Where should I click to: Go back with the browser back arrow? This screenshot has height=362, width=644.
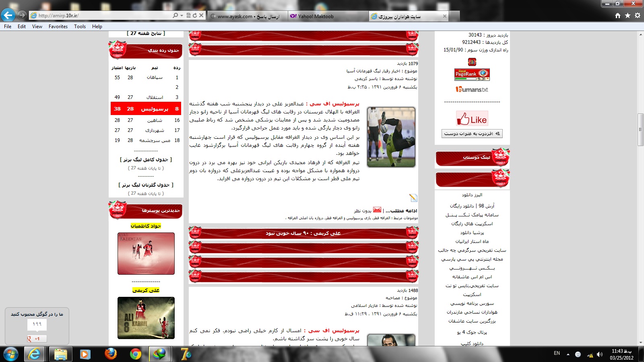(x=8, y=15)
